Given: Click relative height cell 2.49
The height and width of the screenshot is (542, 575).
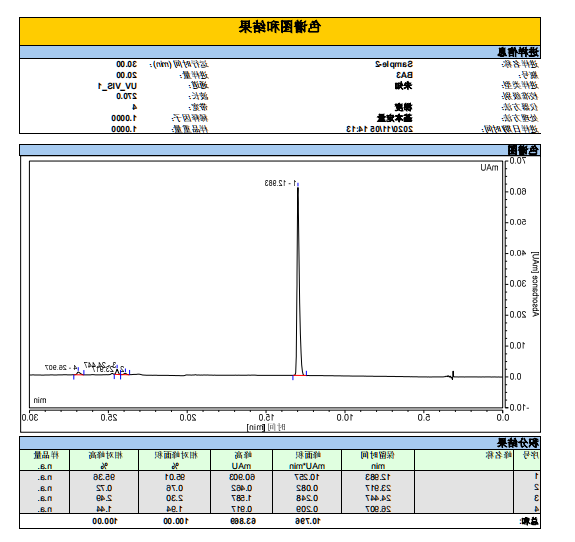Looking at the screenshot, I should tap(104, 498).
